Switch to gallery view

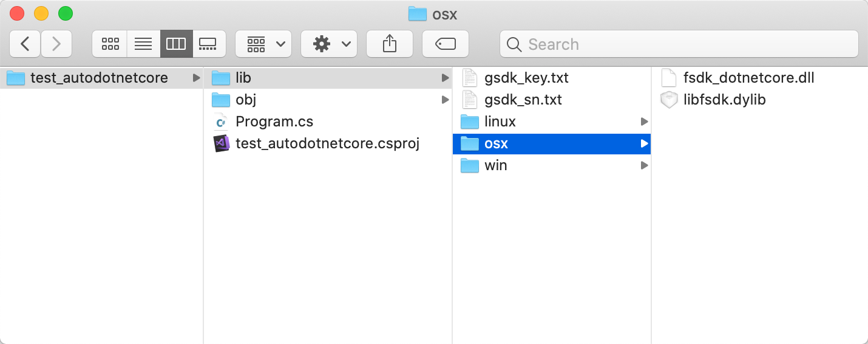(209, 44)
